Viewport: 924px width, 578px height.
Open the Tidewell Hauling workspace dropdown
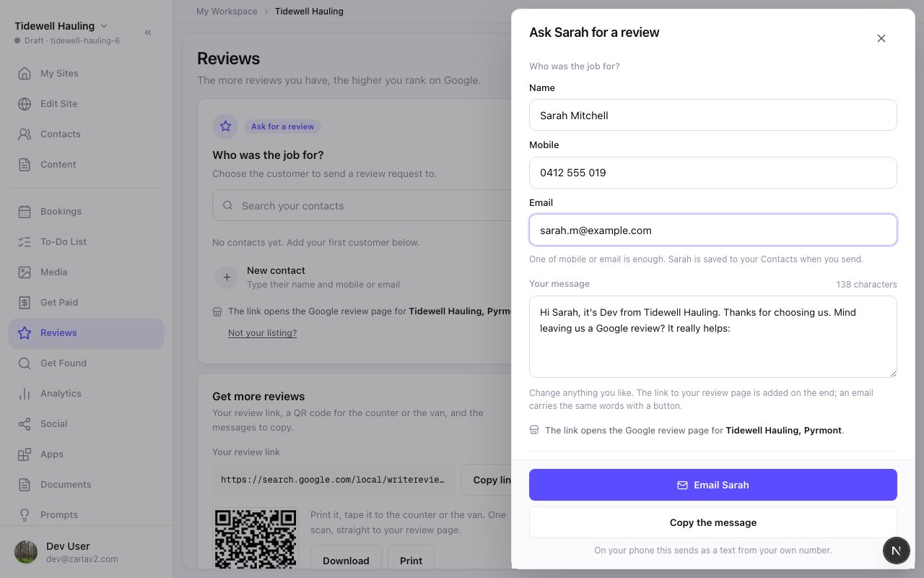pyautogui.click(x=61, y=26)
